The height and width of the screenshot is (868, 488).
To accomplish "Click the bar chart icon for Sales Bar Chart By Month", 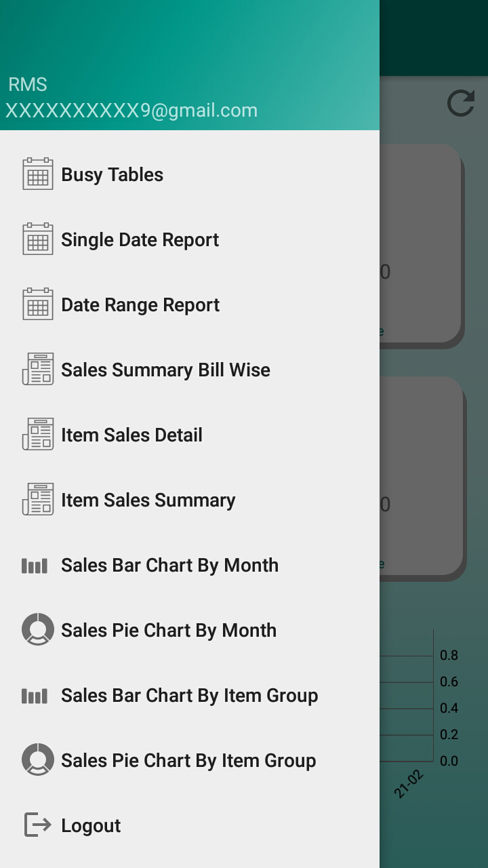I will coord(35,566).
